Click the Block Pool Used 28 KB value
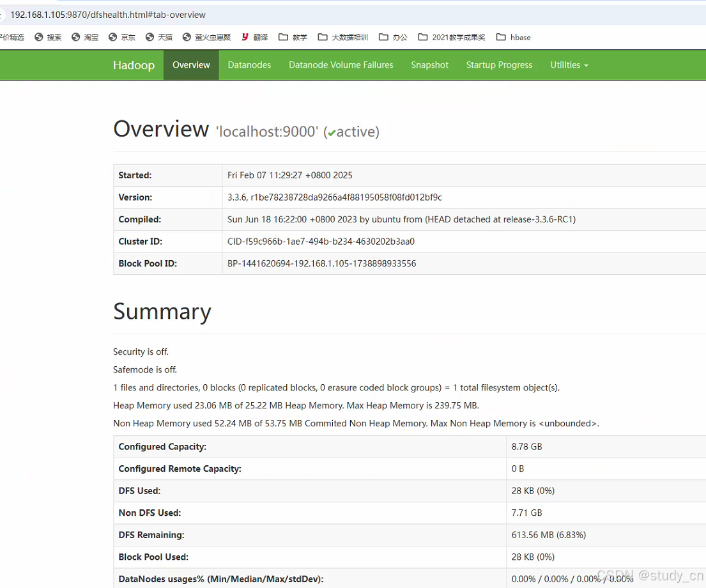706x588 pixels. click(x=533, y=557)
